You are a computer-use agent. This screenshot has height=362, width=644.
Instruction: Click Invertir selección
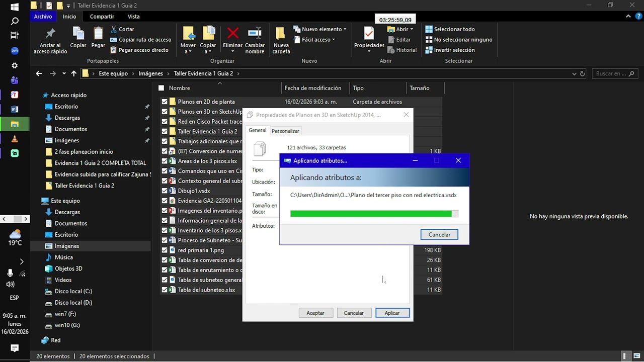tap(450, 50)
